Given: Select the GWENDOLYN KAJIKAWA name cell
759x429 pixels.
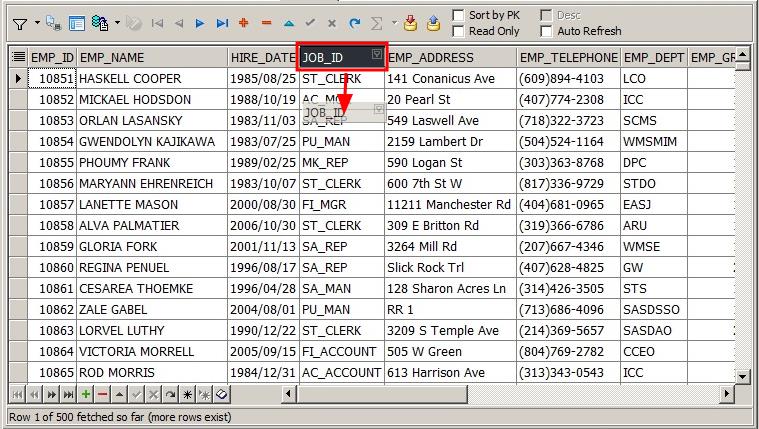Looking at the screenshot, I should pos(152,142).
